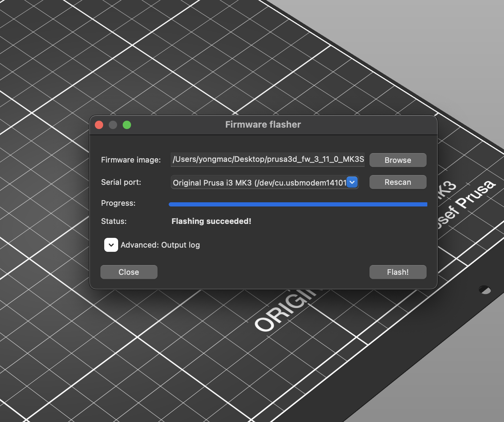
Task: Rescan the serial ports
Action: pos(398,182)
